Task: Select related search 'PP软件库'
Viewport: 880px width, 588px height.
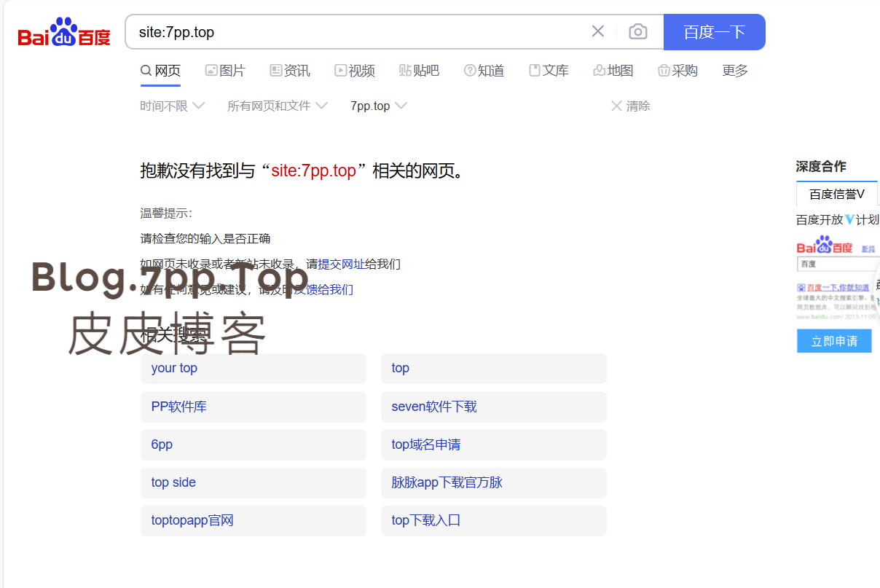Action: 254,407
